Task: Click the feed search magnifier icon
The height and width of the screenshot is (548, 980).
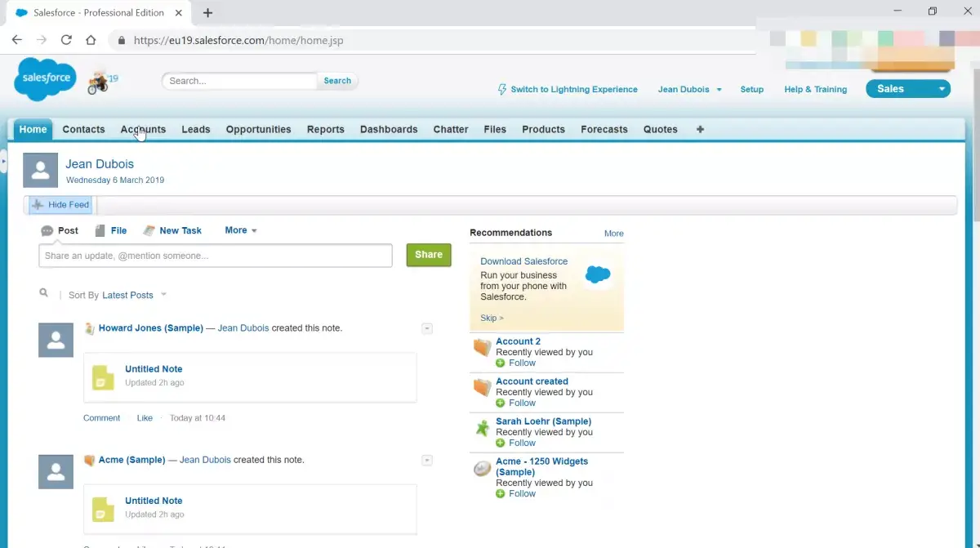Action: [x=44, y=292]
